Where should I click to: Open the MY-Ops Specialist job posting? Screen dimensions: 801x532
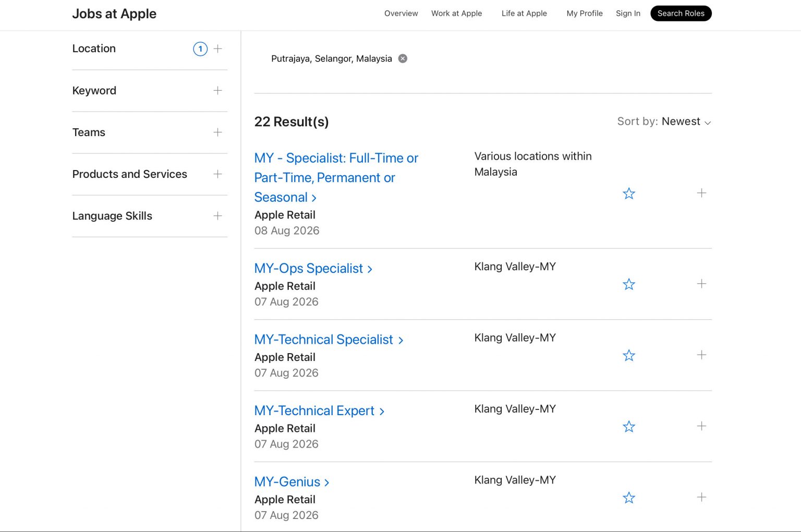point(313,269)
